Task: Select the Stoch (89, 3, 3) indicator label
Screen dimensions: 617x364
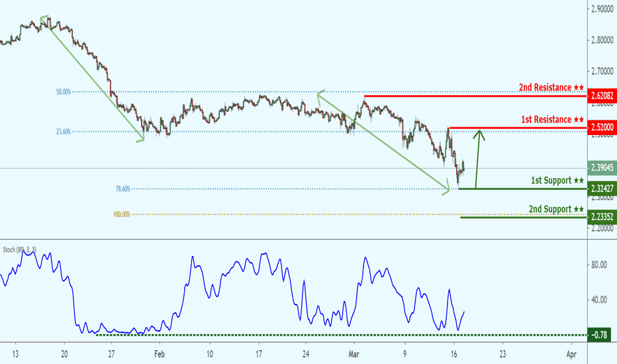Action: 20,250
